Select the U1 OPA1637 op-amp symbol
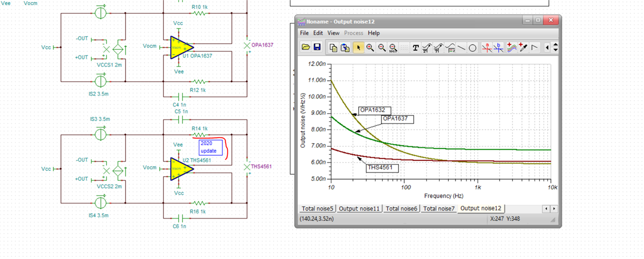The width and height of the screenshot is (644, 259). tap(182, 48)
